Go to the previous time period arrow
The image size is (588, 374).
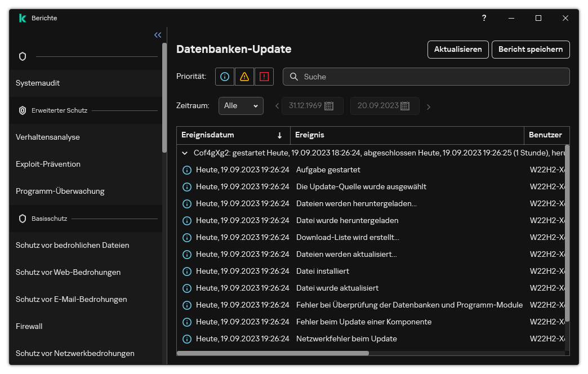pyautogui.click(x=277, y=106)
